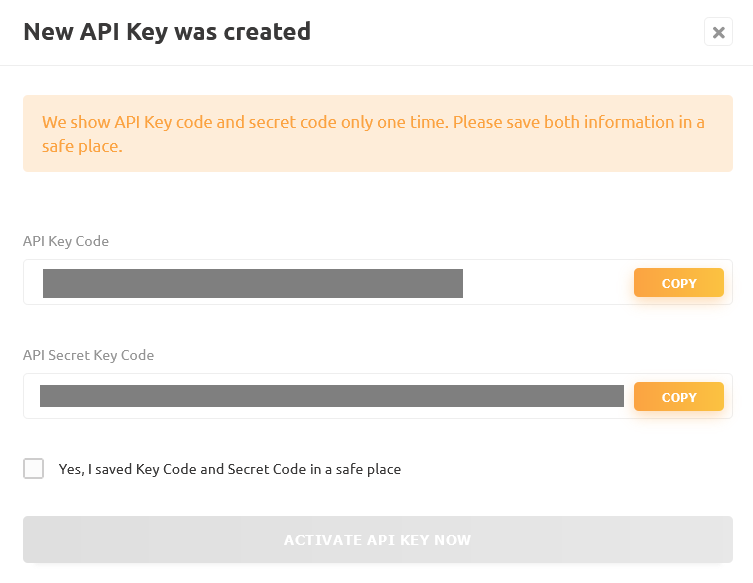Activate API key now
This screenshot has width=753, height=583.
[x=377, y=539]
